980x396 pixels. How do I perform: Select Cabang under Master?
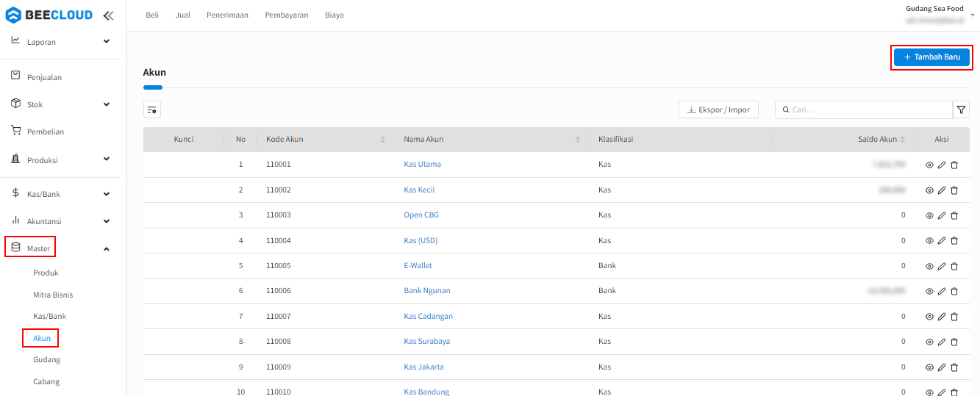[46, 381]
